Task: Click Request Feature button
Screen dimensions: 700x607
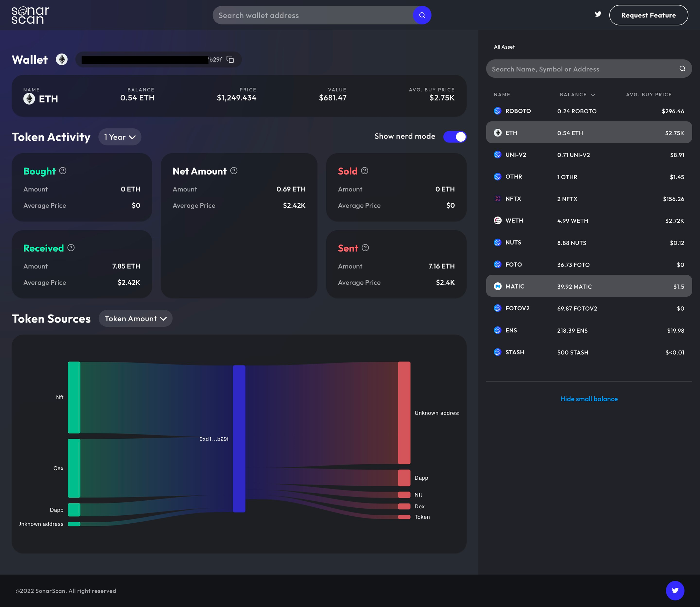Action: [x=648, y=15]
